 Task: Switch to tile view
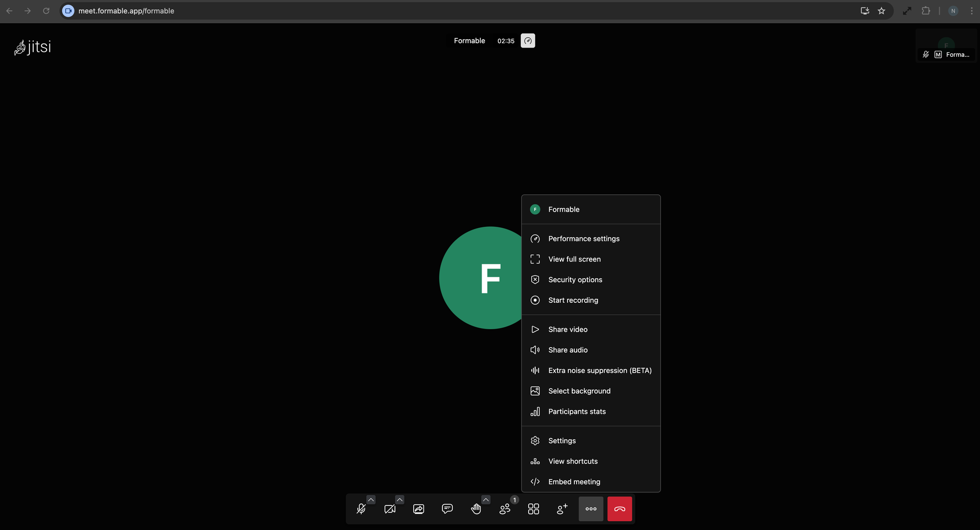point(533,508)
